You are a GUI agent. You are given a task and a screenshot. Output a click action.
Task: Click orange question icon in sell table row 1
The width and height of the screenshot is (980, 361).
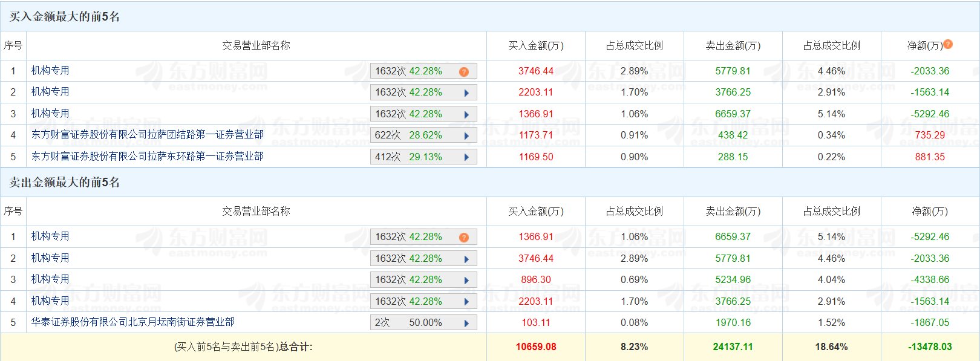coord(464,237)
